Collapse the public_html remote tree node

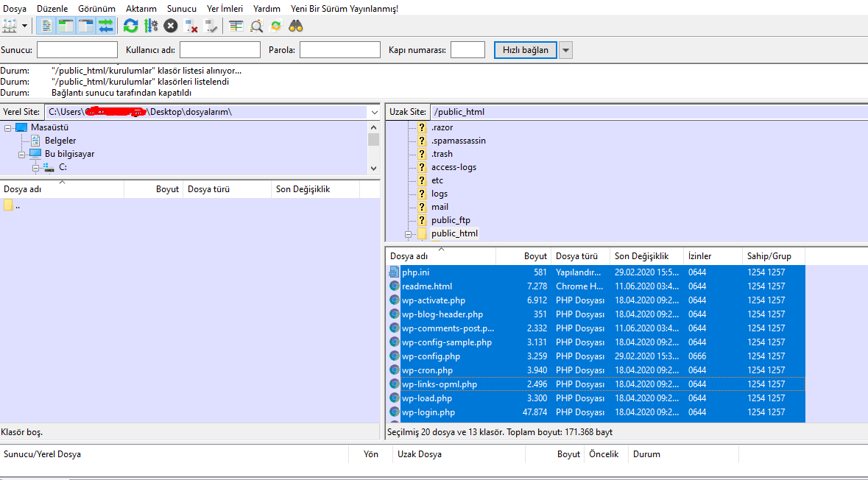tap(408, 234)
